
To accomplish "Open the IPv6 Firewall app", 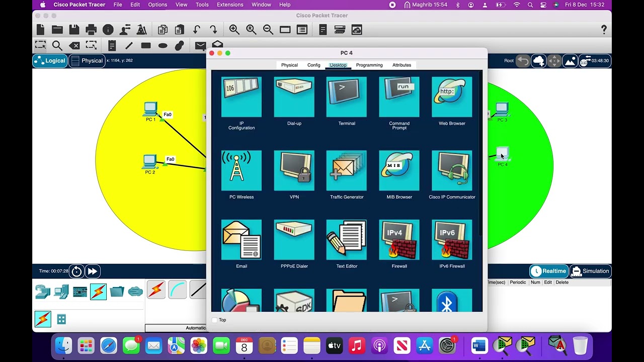I will (x=452, y=240).
